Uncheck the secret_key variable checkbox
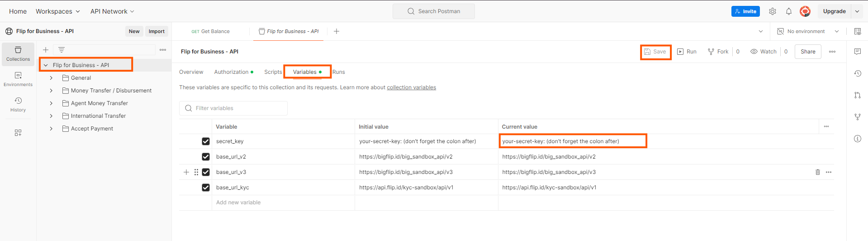Image resolution: width=868 pixels, height=241 pixels. click(206, 141)
